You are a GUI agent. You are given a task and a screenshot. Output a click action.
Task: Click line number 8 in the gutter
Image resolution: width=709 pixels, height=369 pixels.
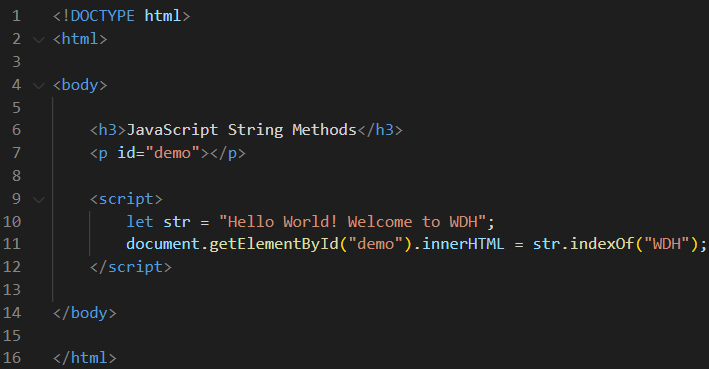click(16, 175)
